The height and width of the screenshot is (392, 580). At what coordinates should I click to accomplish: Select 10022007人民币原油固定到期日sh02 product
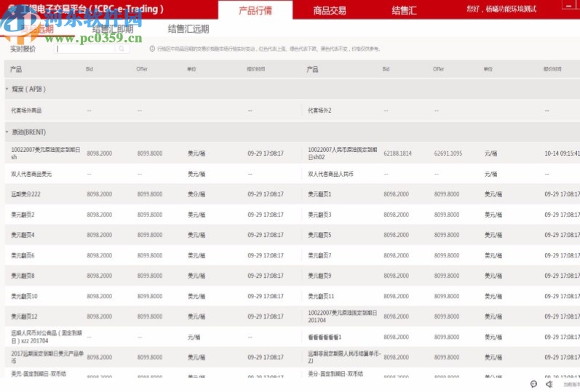(343, 153)
